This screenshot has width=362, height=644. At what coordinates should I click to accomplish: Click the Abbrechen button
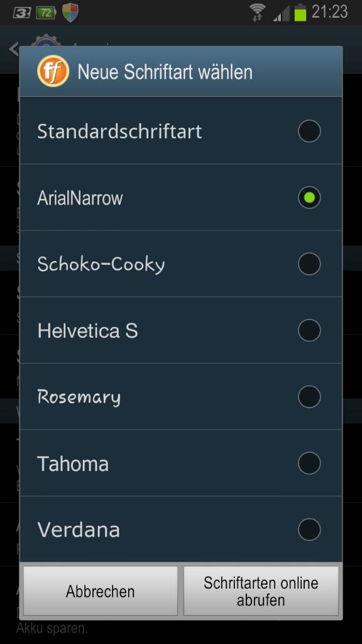101,591
